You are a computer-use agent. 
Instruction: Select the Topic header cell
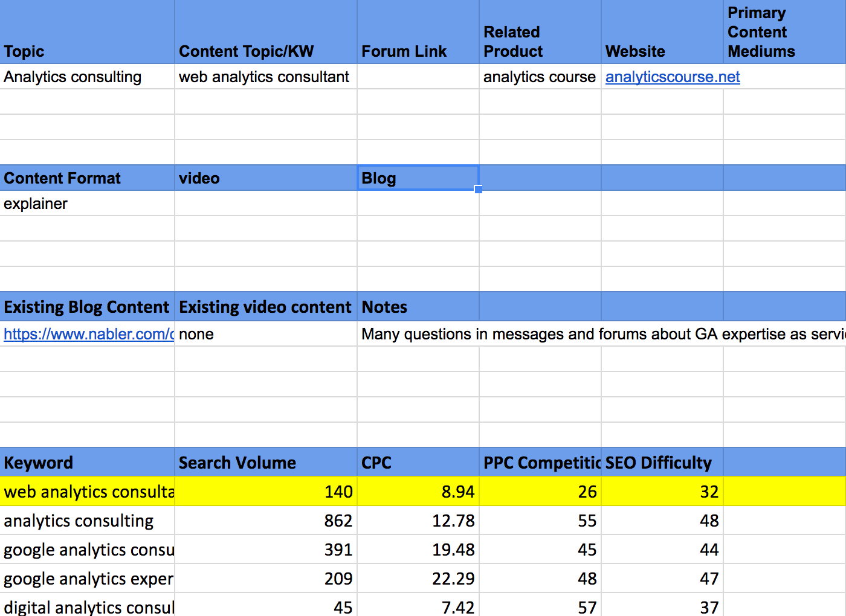click(88, 32)
